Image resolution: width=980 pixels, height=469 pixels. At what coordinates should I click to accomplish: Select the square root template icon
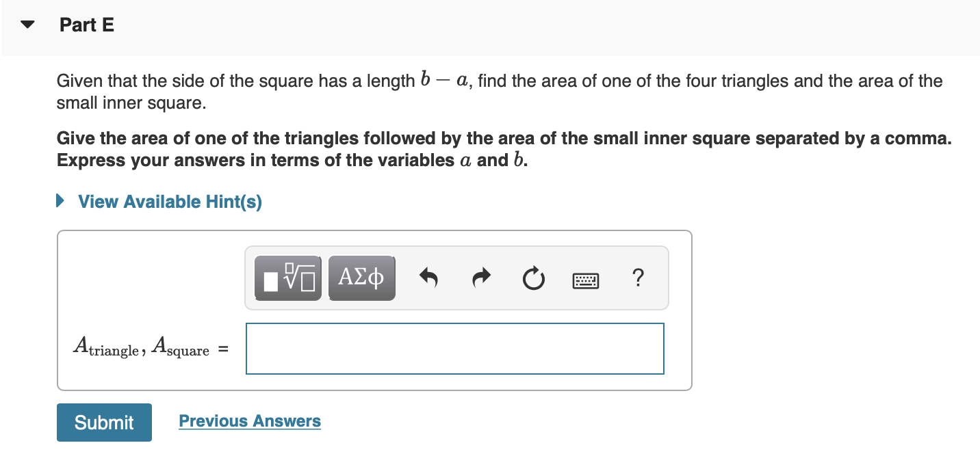point(287,277)
